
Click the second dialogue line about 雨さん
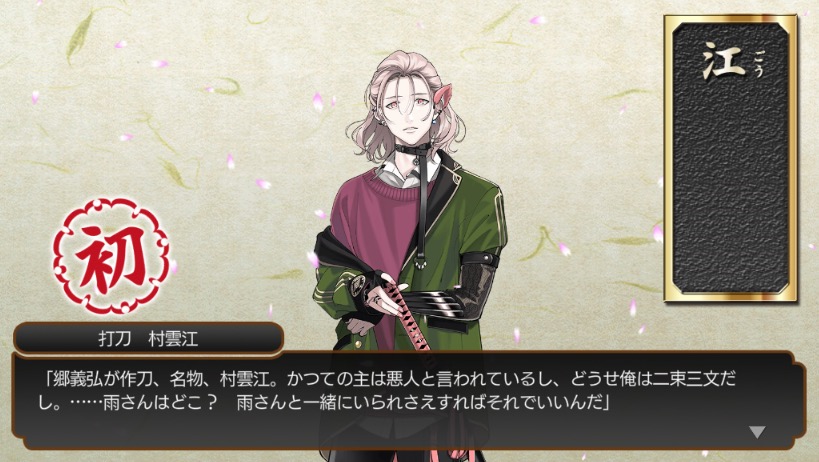(x=324, y=403)
